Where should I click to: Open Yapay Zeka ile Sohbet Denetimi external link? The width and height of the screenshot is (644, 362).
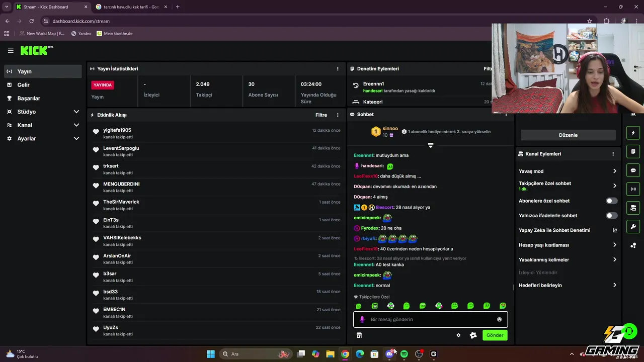pyautogui.click(x=615, y=230)
